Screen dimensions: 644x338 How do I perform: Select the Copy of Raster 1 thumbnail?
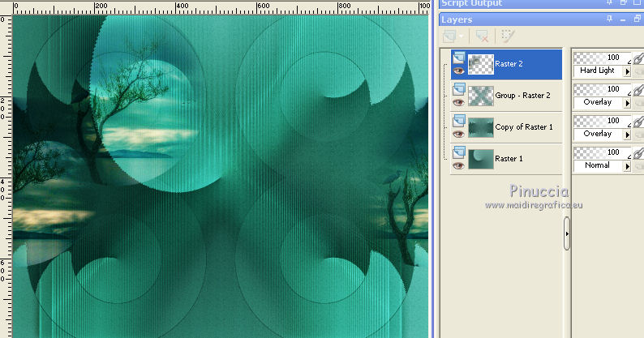[481, 128]
